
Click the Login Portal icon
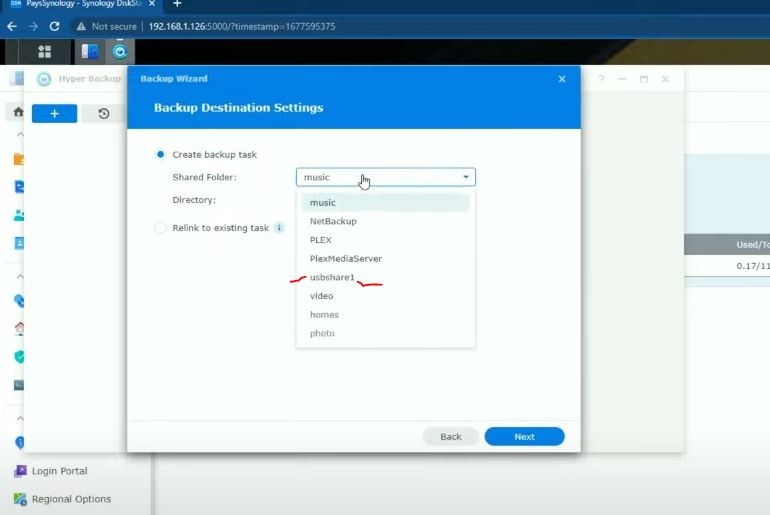point(20,471)
